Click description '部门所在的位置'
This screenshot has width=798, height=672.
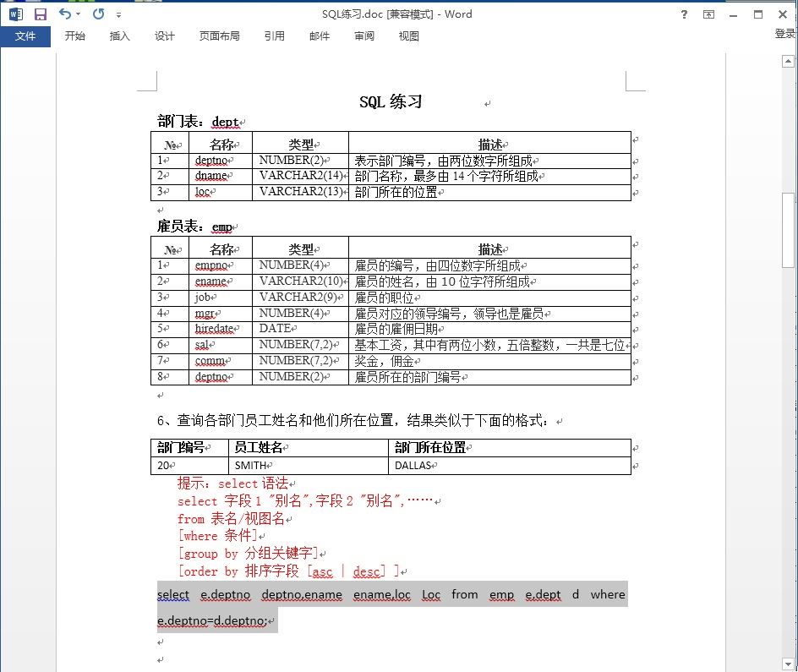tap(396, 192)
